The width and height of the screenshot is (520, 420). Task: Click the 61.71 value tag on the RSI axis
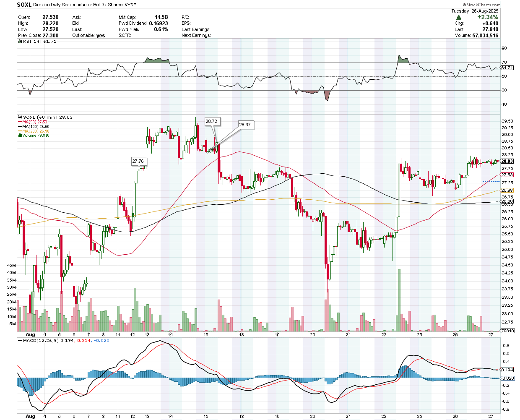(507, 68)
